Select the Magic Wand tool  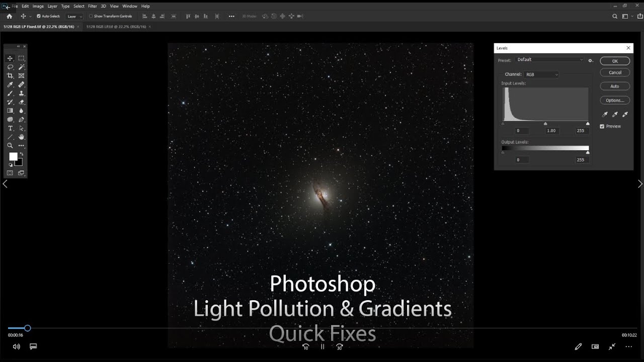point(22,67)
